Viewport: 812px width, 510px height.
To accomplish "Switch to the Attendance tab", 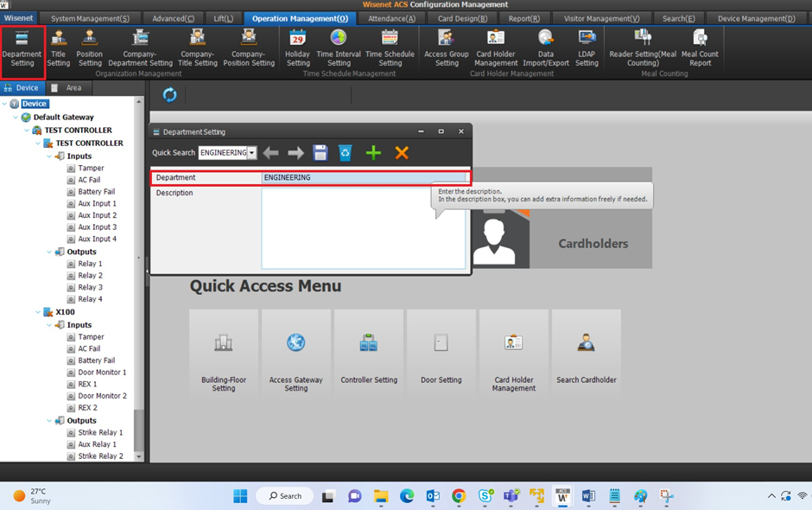I will 390,18.
